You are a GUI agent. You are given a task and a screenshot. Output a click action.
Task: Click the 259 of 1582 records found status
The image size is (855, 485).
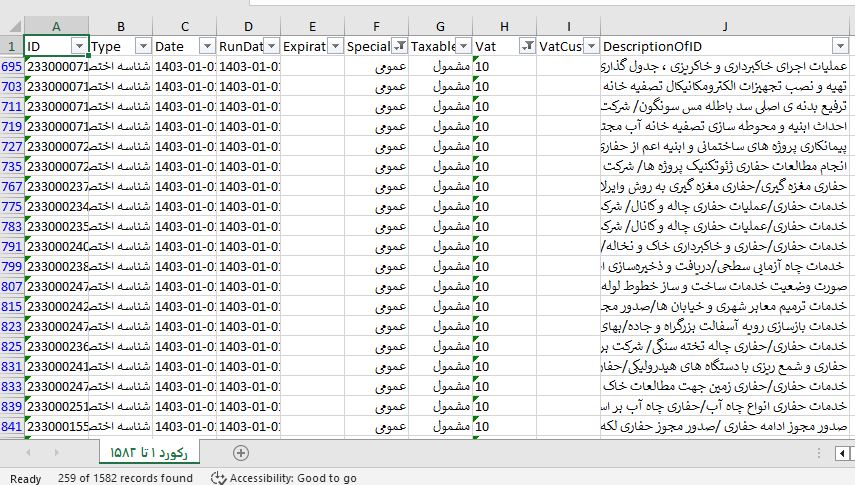pyautogui.click(x=125, y=478)
